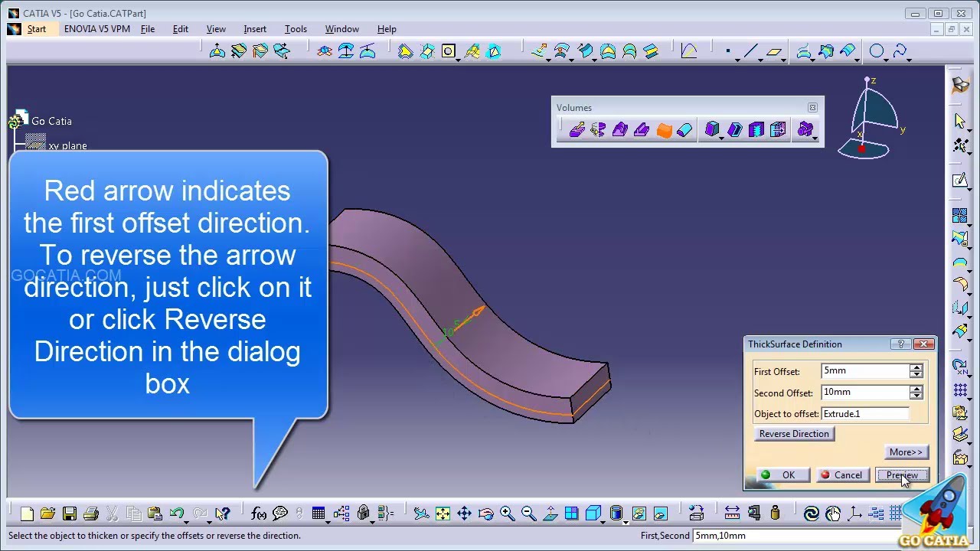Click the Line tool in top toolbar

tap(750, 51)
